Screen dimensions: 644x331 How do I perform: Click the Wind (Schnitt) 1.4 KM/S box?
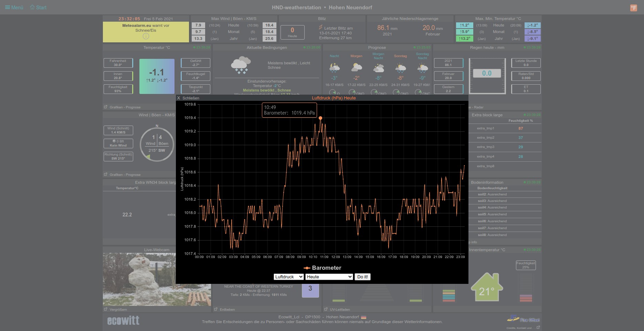pyautogui.click(x=118, y=130)
